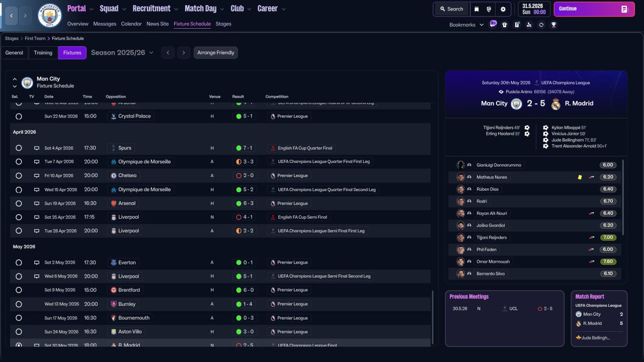644x362 pixels.
Task: Click the Man City crest in match summary
Action: 516,104
